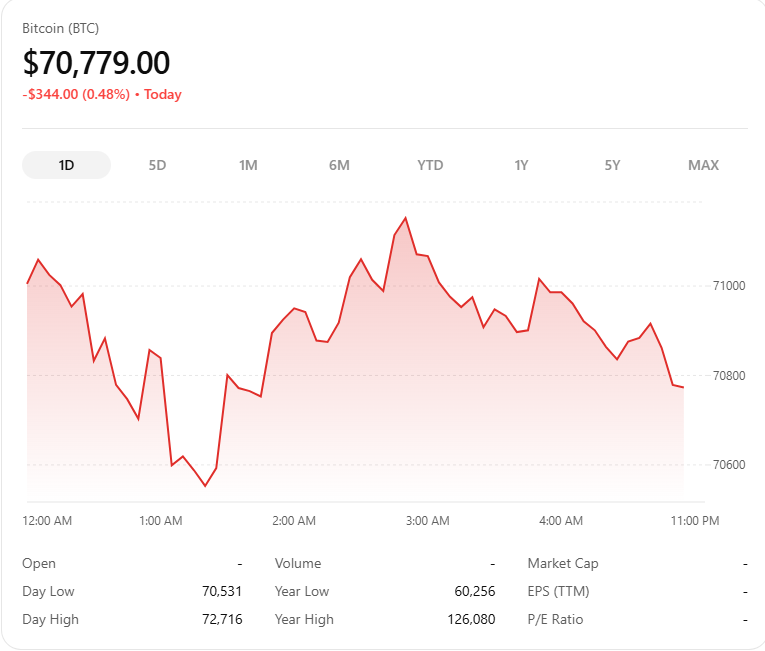Click the Bitcoin (BTC) title

pos(61,28)
